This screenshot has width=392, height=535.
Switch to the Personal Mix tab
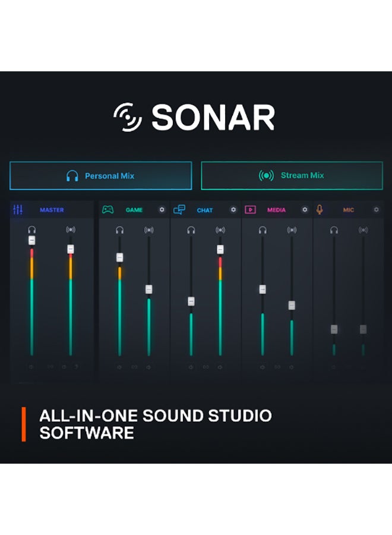[100, 176]
